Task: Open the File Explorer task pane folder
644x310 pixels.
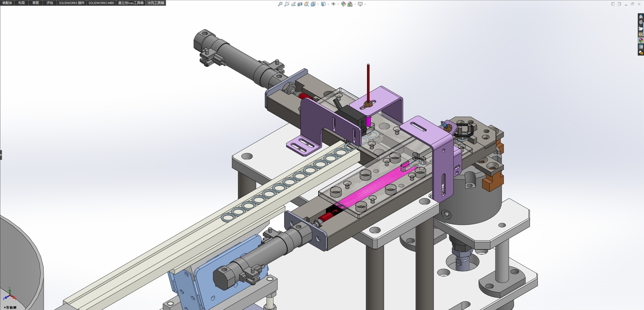Action: click(641, 28)
